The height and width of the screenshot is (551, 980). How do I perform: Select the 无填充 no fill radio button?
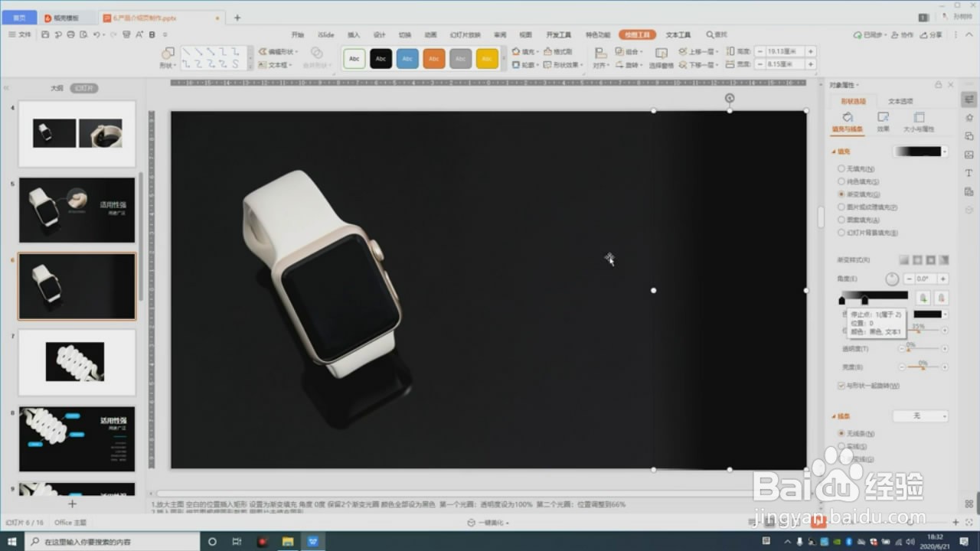(840, 170)
